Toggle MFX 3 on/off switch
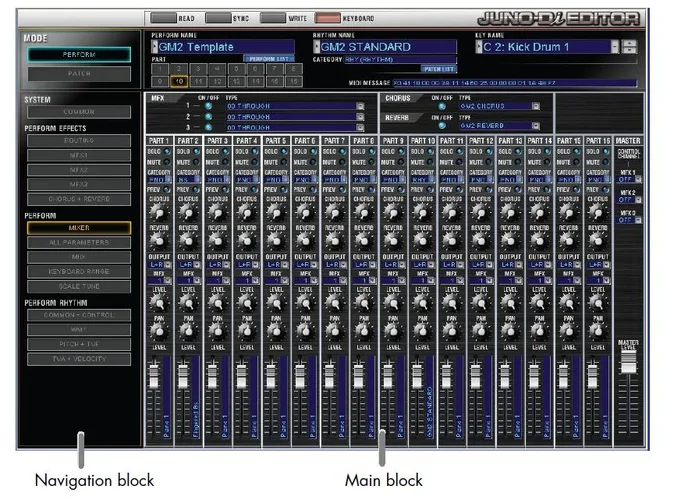This screenshot has width=674, height=500. pos(208,127)
